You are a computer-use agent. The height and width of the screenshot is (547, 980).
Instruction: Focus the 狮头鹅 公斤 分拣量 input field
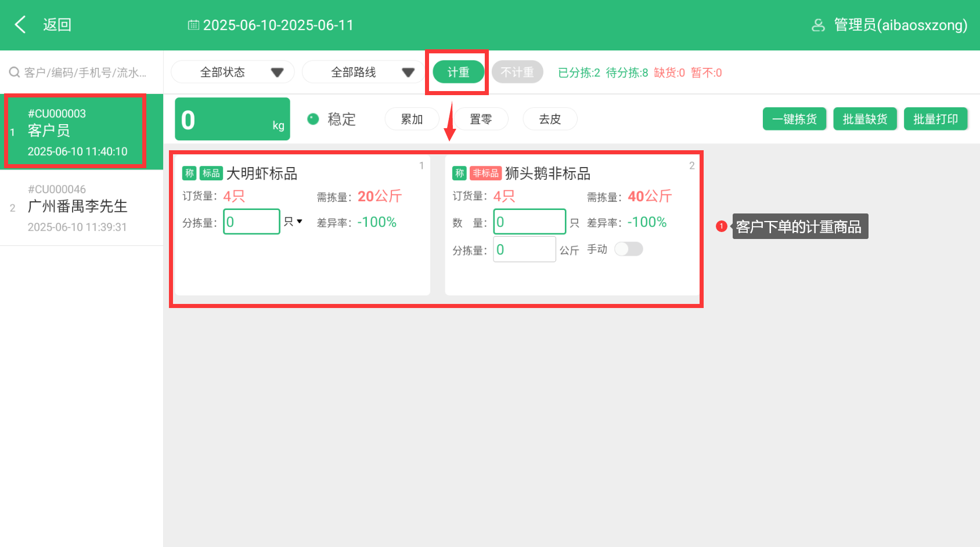[x=524, y=249]
